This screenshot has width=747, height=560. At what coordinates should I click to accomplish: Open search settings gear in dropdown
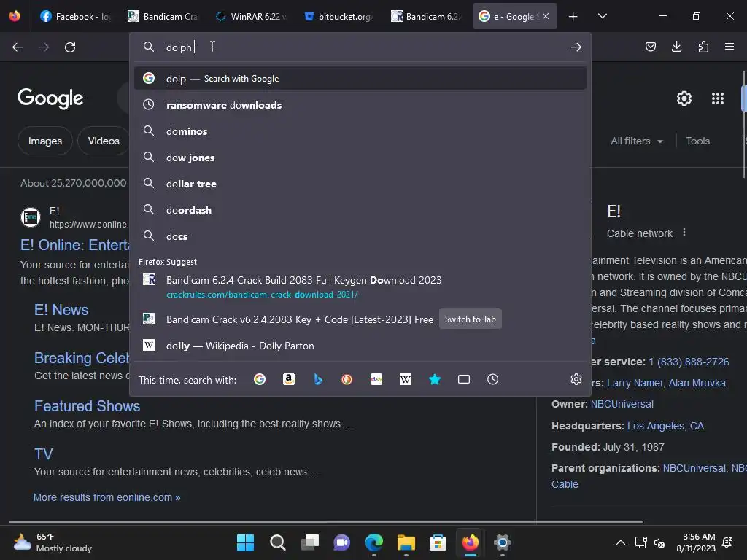tap(576, 379)
